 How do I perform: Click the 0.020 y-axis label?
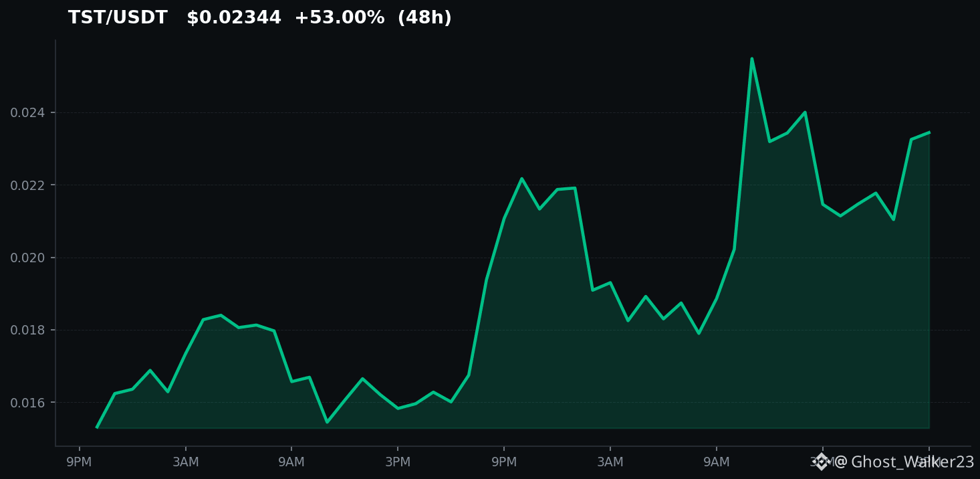[27, 258]
